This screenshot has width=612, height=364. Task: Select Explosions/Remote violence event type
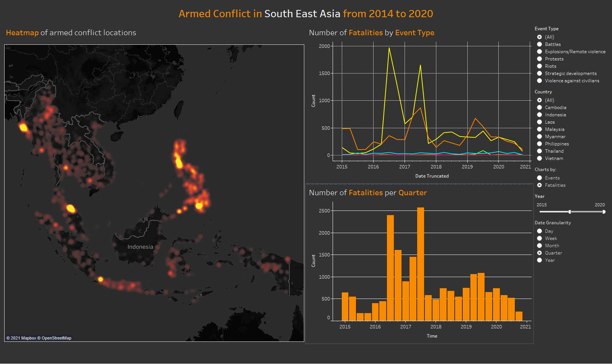click(539, 52)
